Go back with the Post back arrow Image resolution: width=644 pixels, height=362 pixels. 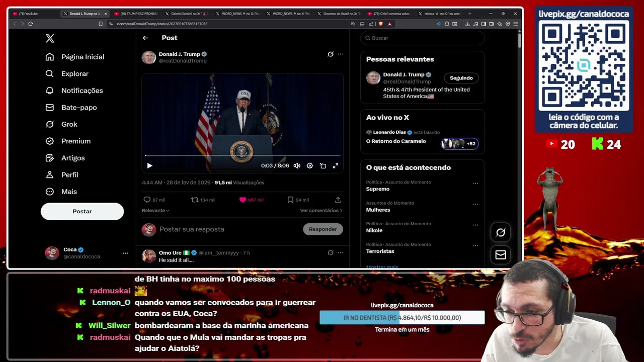pos(145,38)
